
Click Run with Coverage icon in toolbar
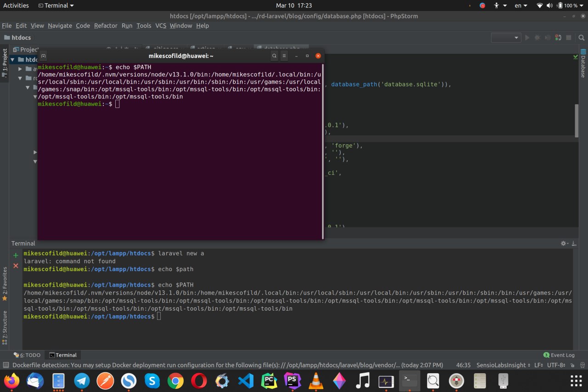(548, 38)
